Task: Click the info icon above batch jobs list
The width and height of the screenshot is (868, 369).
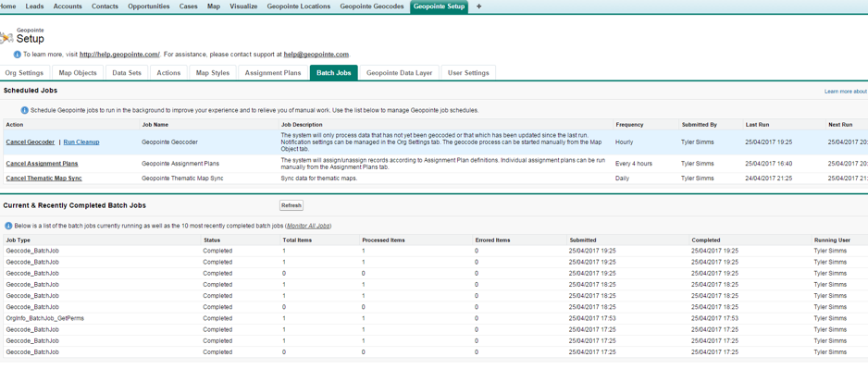Action: [8, 226]
